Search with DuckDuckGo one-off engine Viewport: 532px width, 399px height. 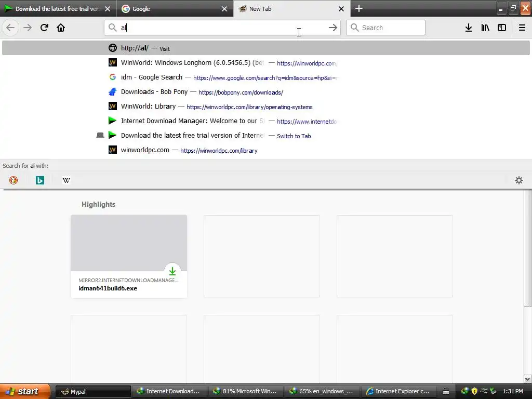pyautogui.click(x=13, y=180)
